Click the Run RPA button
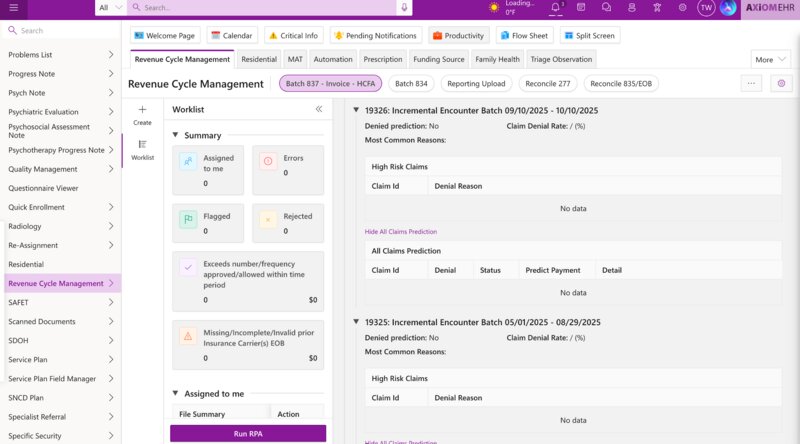This screenshot has height=444, width=800. point(248,433)
